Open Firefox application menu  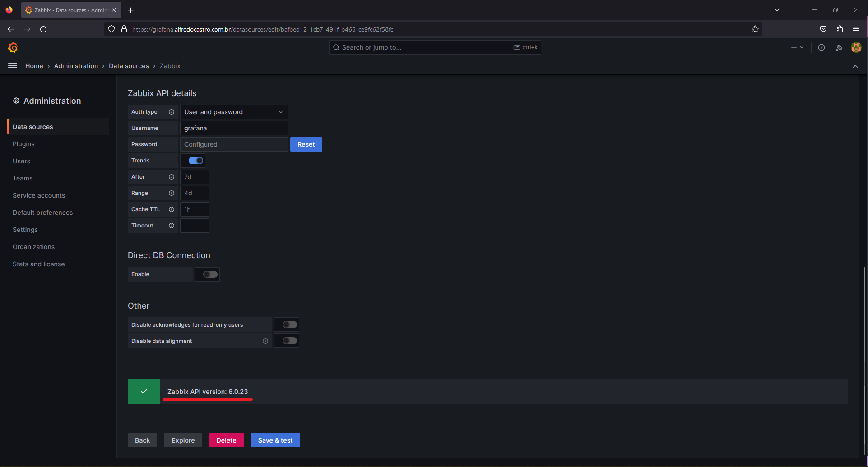[856, 29]
